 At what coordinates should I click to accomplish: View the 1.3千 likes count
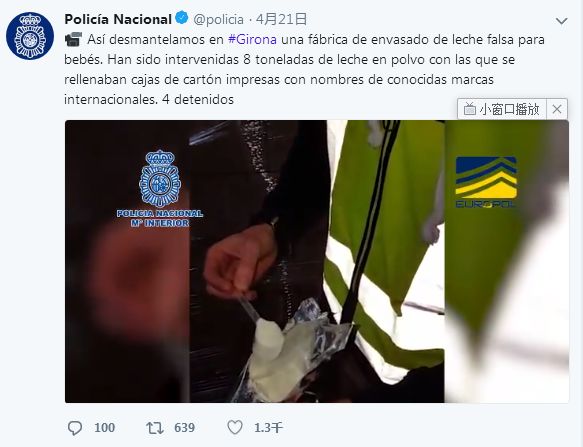point(268,428)
